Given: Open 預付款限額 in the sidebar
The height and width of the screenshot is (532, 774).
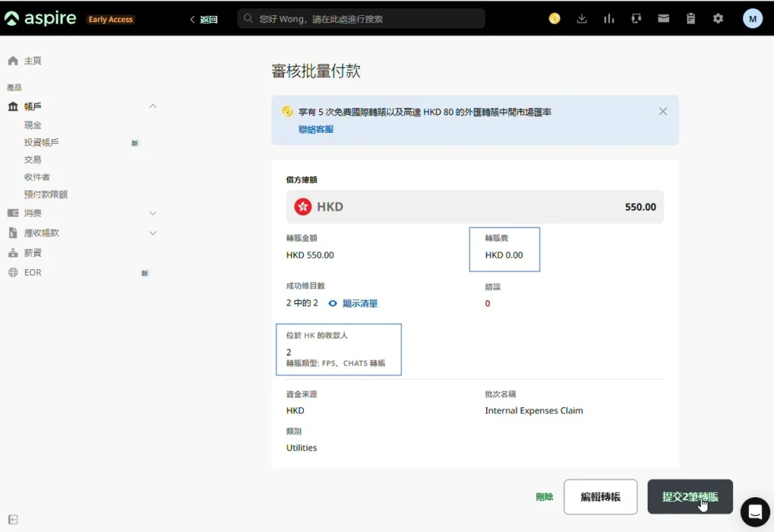Looking at the screenshot, I should point(46,194).
